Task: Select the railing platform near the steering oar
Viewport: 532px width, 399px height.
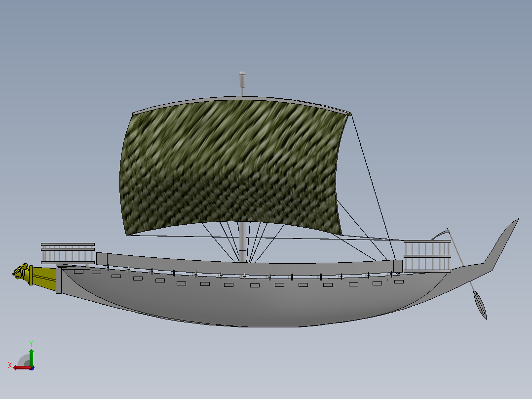Action: 427,256
